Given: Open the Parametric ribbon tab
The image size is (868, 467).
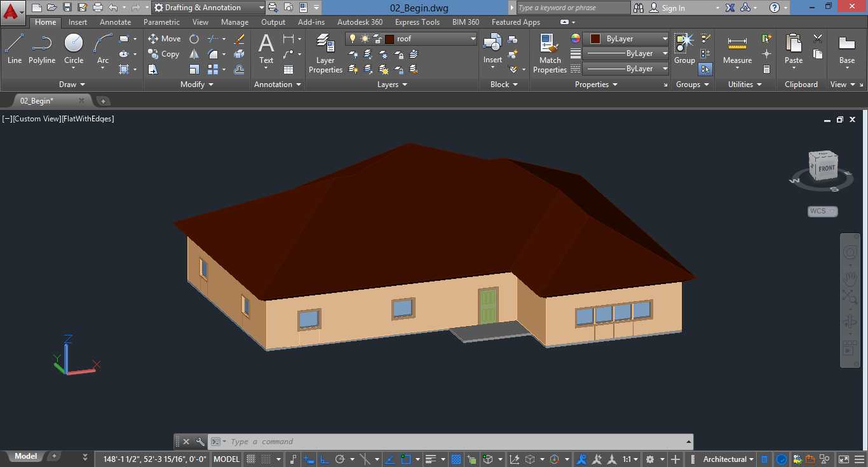Looking at the screenshot, I should 161,22.
